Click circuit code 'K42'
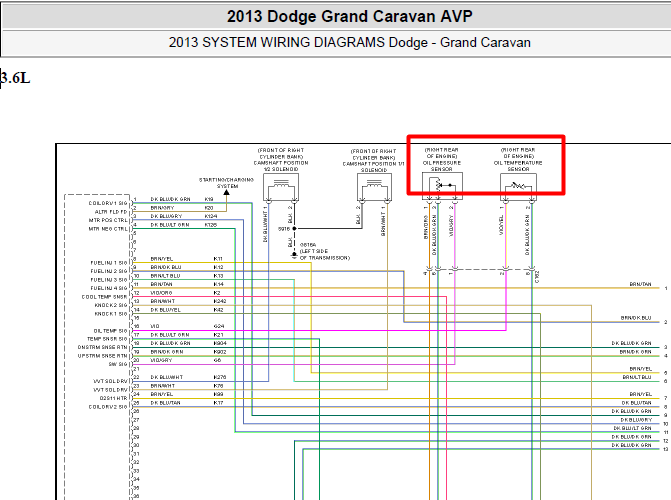Image resolution: width=671 pixels, height=500 pixels. (x=218, y=310)
